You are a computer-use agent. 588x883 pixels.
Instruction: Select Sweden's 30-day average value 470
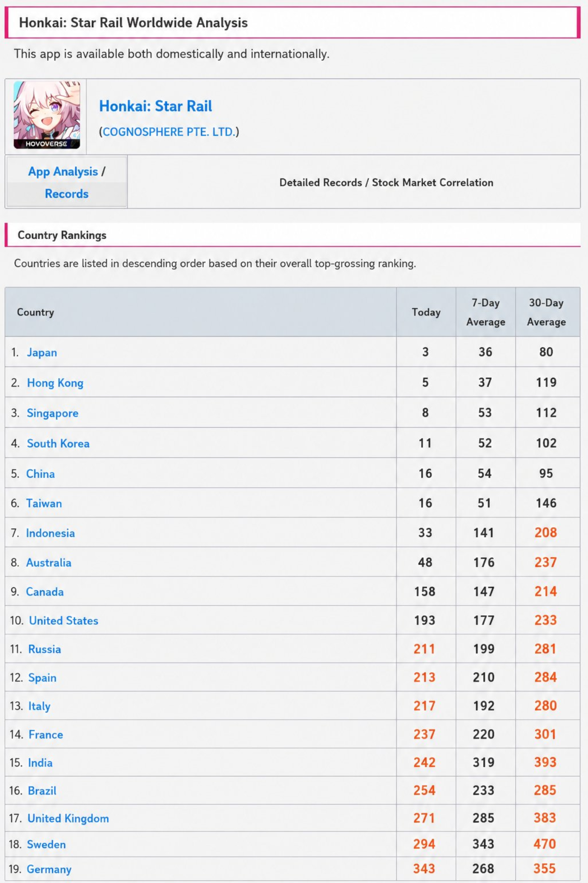click(x=545, y=844)
